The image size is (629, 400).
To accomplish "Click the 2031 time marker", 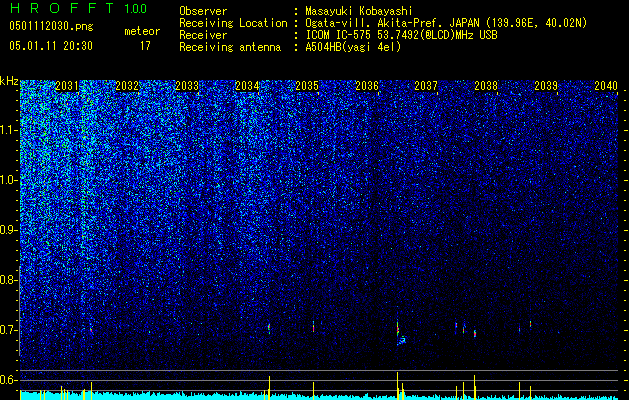I will [x=67, y=86].
